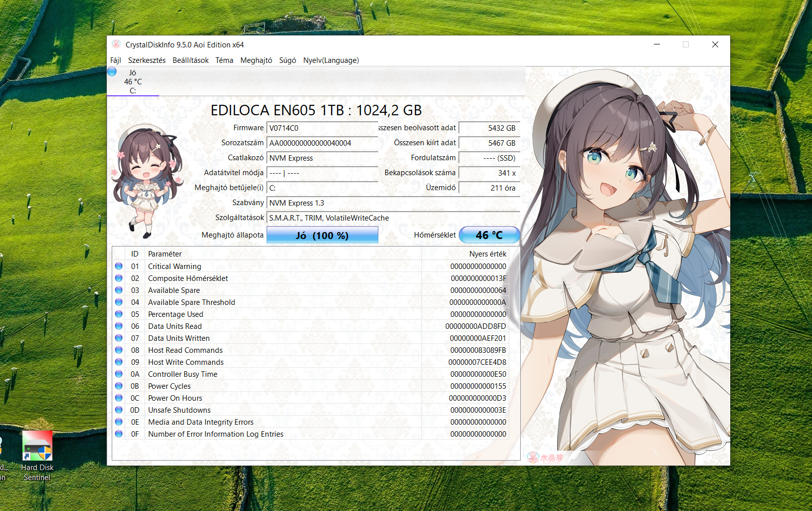Click the Hőmérséklet label
The width and height of the screenshot is (812, 511).
(x=435, y=235)
